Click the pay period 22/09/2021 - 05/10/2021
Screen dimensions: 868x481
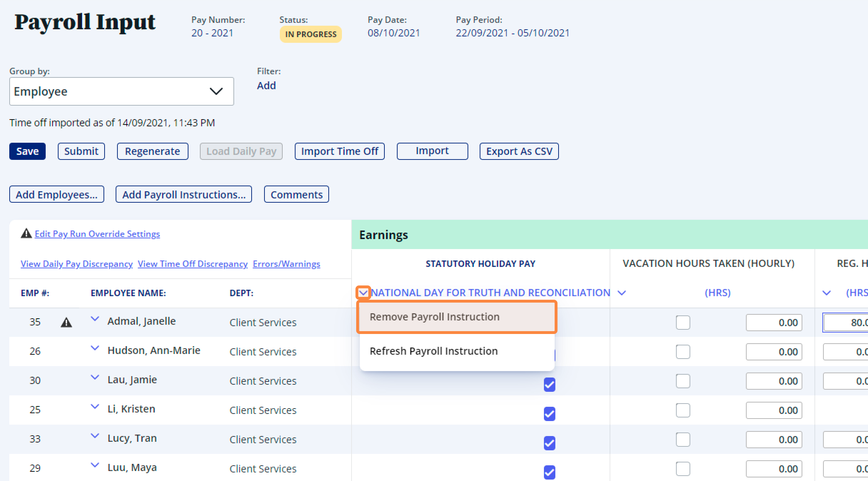pyautogui.click(x=513, y=33)
